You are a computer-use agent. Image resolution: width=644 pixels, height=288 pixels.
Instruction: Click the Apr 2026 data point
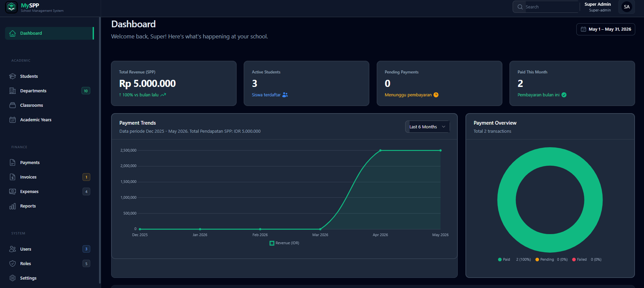pos(380,151)
